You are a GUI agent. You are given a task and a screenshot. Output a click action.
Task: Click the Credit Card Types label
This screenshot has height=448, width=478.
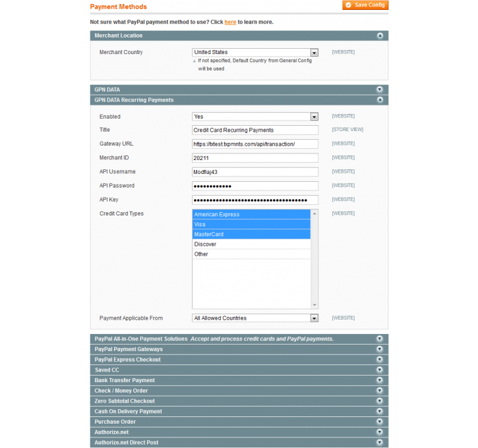[121, 213]
